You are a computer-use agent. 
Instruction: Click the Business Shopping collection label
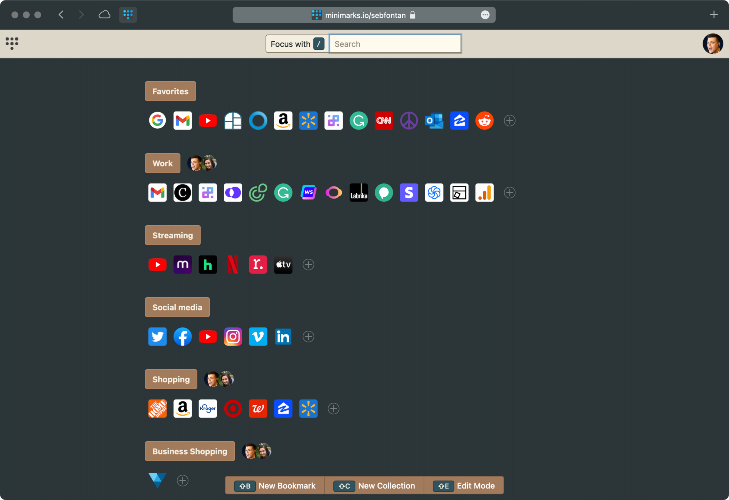click(190, 451)
